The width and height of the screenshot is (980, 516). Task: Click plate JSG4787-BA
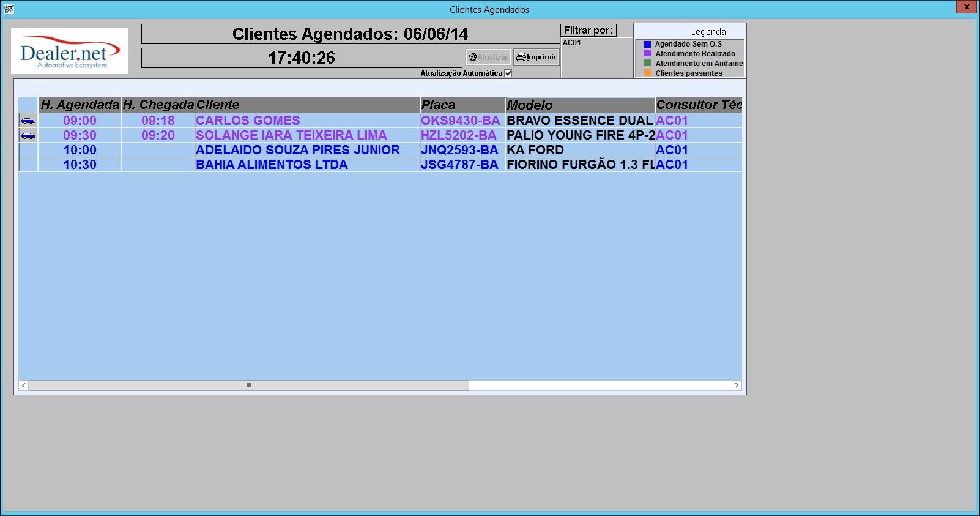pyautogui.click(x=459, y=165)
